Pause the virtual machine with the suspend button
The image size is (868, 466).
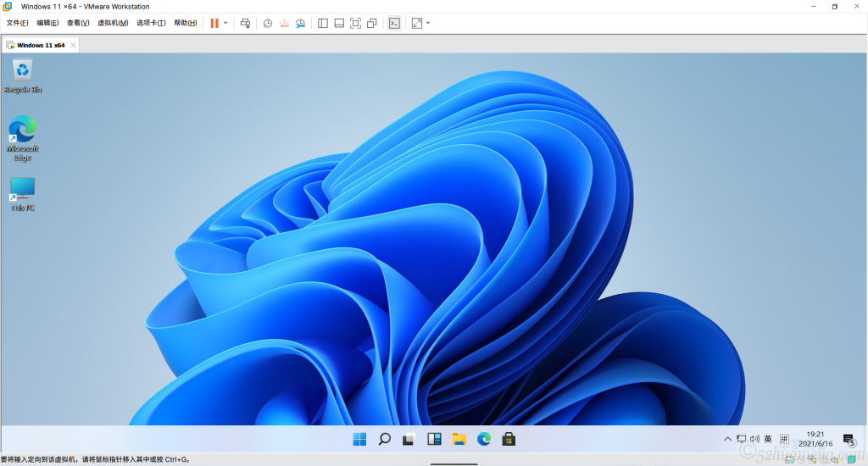214,23
